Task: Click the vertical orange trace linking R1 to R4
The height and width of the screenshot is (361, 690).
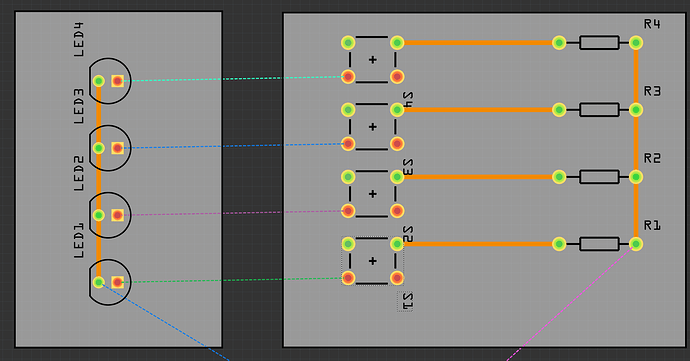Action: click(x=636, y=143)
